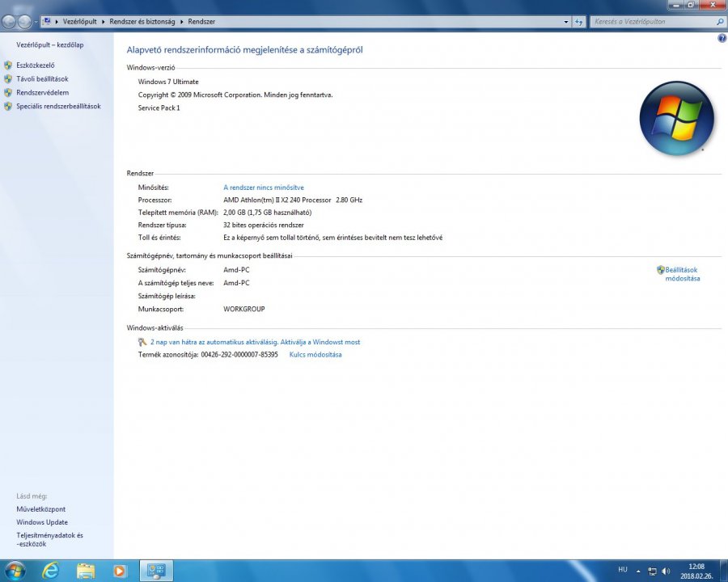The width and height of the screenshot is (728, 582).
Task: Open Windows Explorer folder in taskbar
Action: point(86,571)
